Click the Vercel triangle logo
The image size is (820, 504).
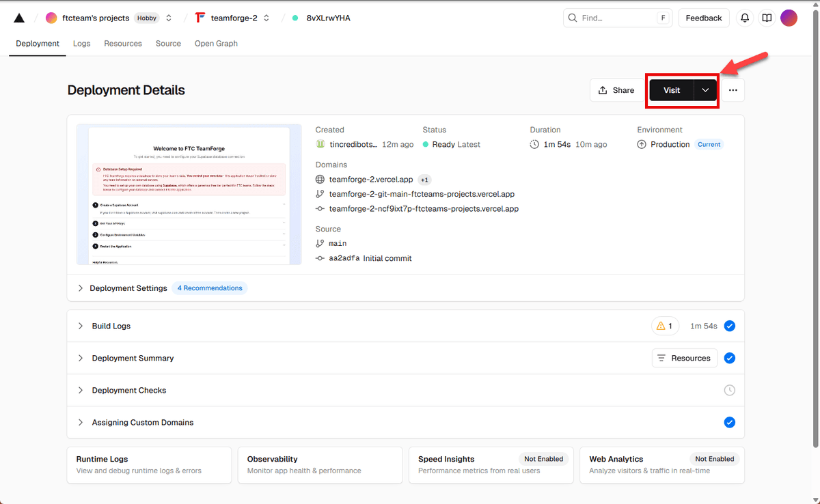[18, 18]
